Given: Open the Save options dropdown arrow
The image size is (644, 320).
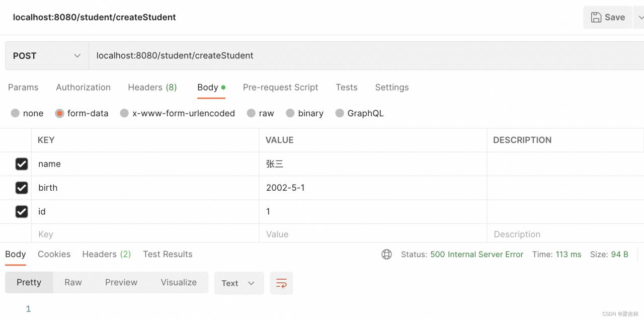Looking at the screenshot, I should pos(638,17).
